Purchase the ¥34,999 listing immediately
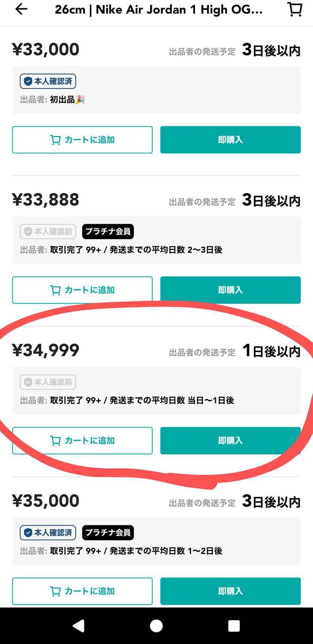This screenshot has height=644, width=313. click(x=230, y=441)
